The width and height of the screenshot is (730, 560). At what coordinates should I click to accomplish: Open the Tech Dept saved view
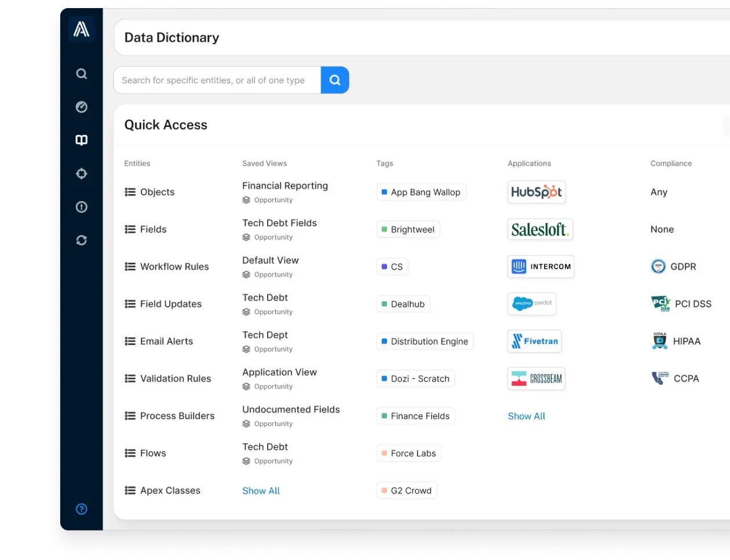(265, 335)
